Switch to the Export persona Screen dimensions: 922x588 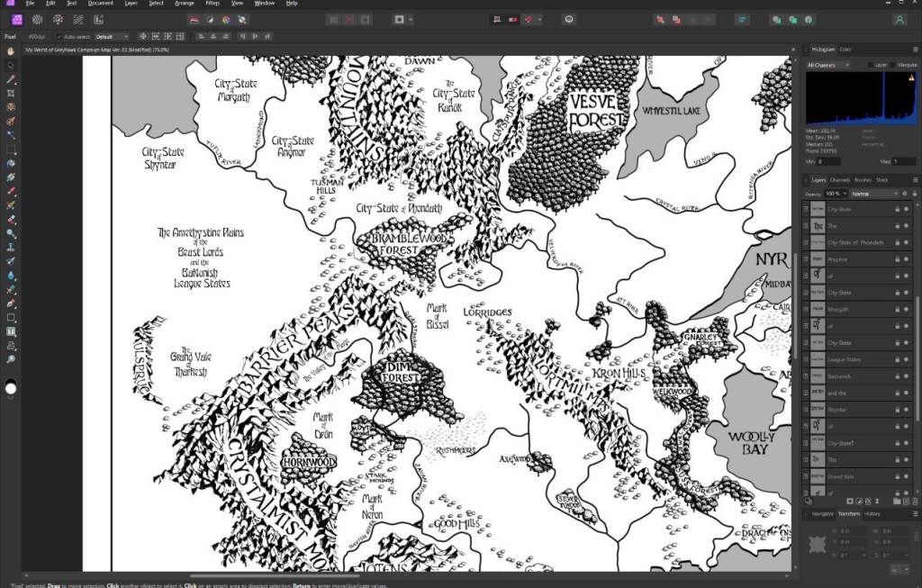point(98,20)
